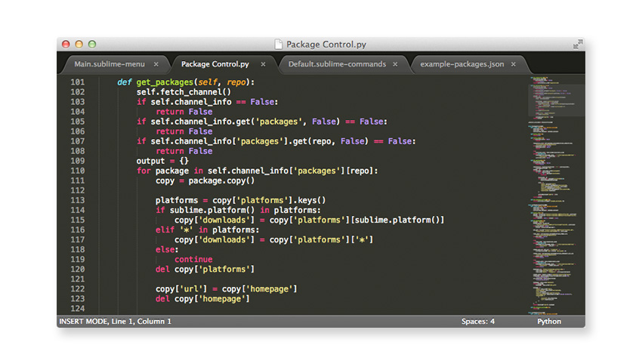Click the 'continue' keyword on line 119
The width and height of the screenshot is (642, 364).
click(193, 259)
